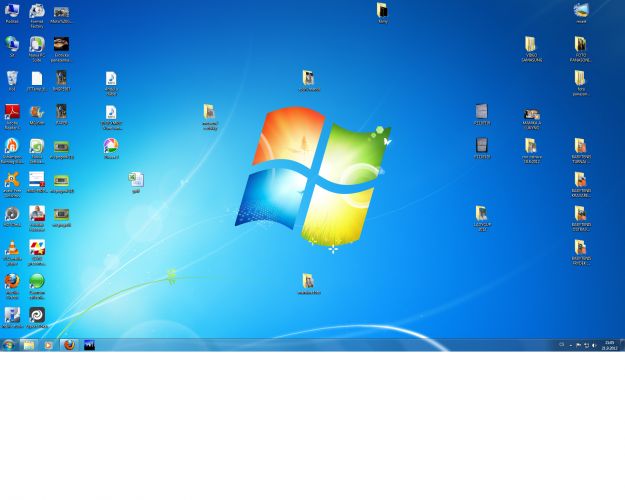The width and height of the screenshot is (625, 500).
Task: Open the Format Factory desktop shortcut
Action: 37,16
